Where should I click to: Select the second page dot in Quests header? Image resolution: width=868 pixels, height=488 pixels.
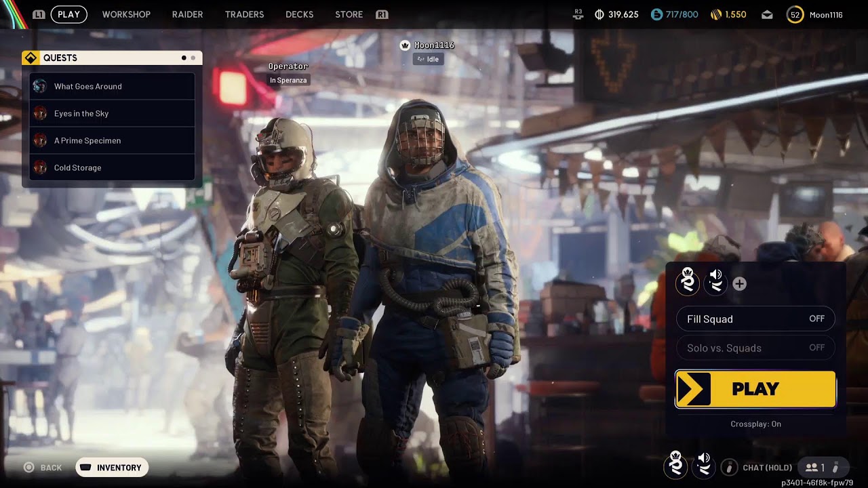click(x=193, y=58)
